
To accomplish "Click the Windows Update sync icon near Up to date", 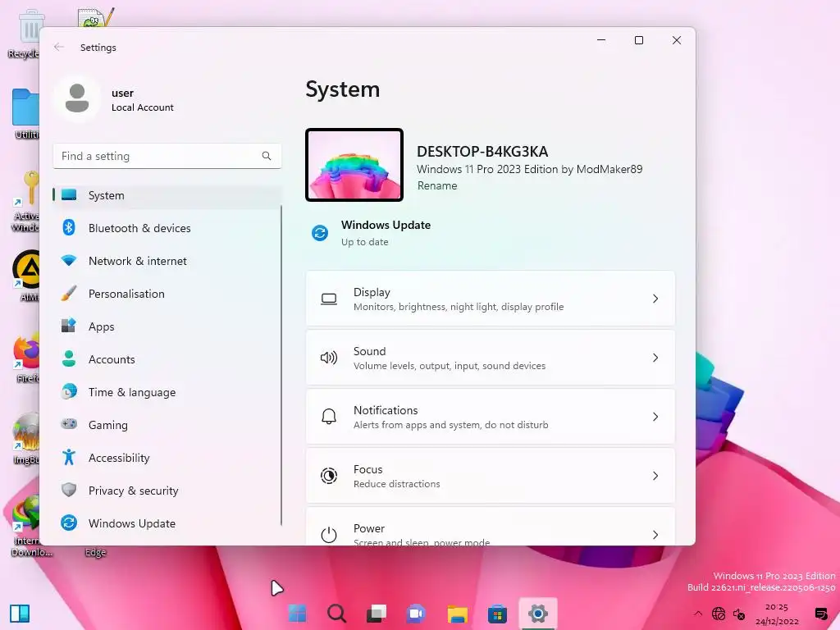I will click(x=320, y=233).
